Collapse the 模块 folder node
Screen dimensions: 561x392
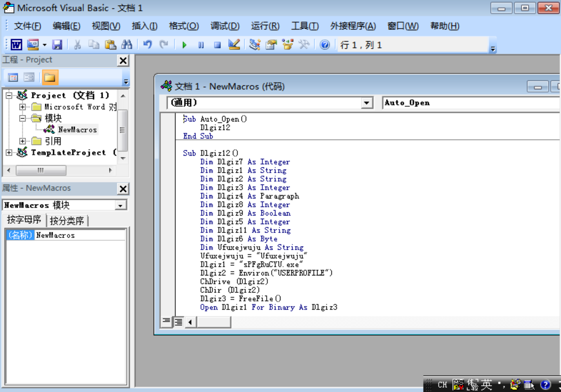point(23,118)
